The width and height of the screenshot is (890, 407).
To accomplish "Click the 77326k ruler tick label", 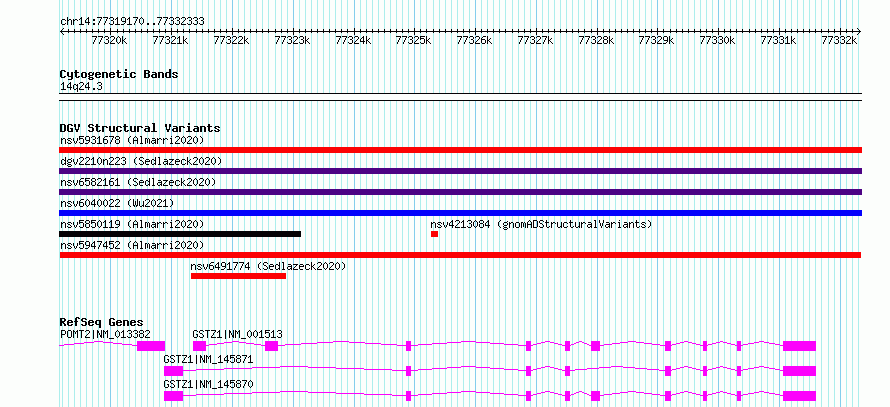I will click(475, 40).
